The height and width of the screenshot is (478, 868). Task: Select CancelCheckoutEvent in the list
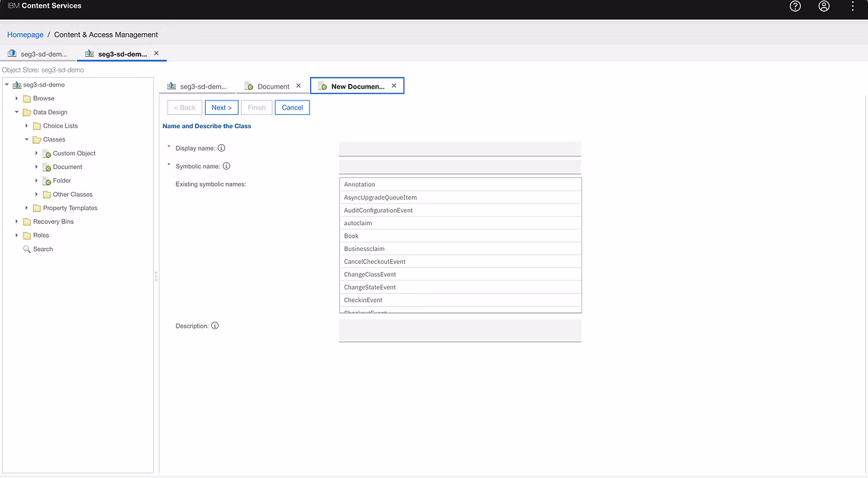point(460,261)
